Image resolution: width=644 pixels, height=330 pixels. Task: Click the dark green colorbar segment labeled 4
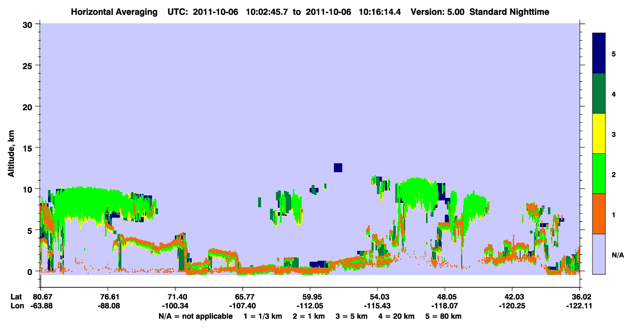click(599, 94)
